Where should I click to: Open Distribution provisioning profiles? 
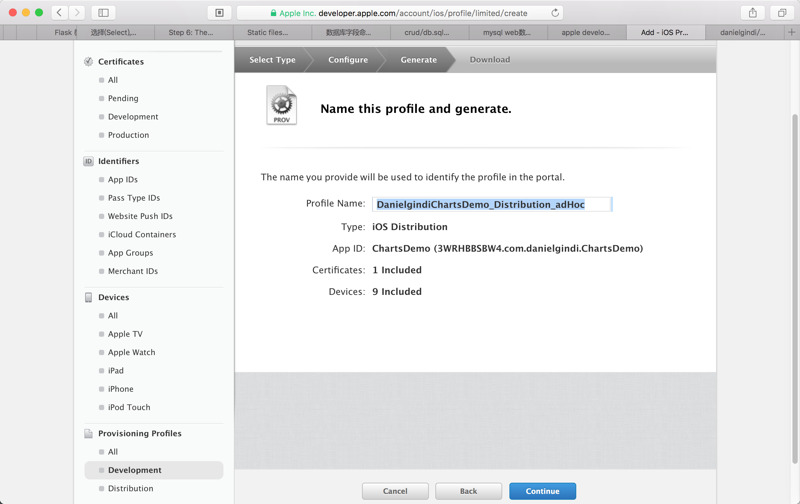click(x=130, y=489)
